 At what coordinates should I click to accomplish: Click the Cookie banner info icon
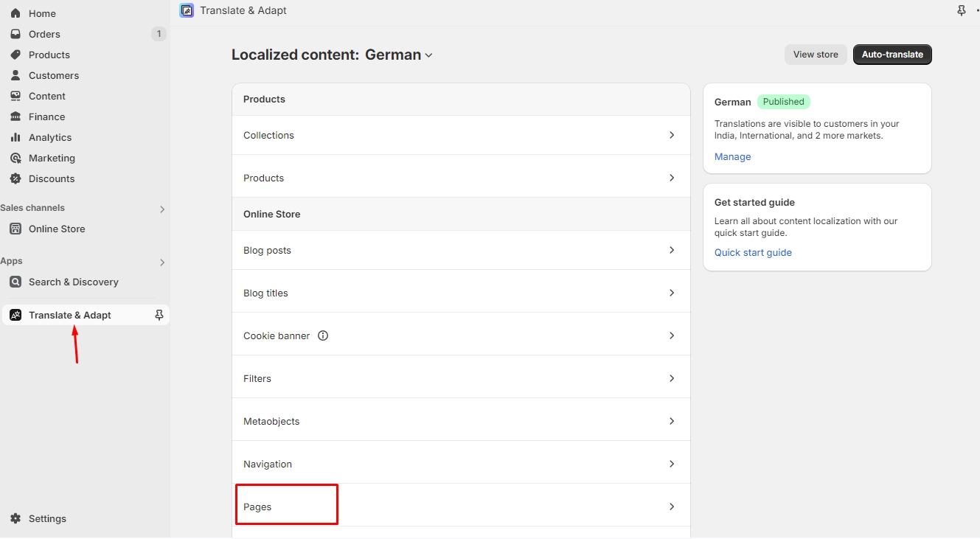323,335
